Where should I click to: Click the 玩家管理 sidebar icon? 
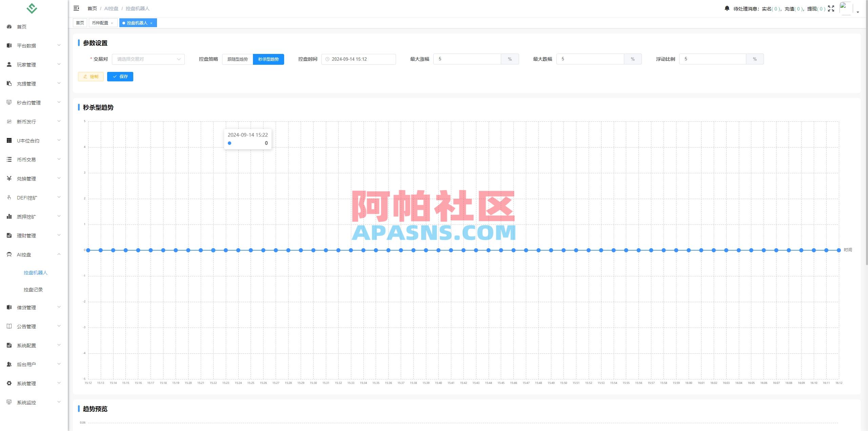pyautogui.click(x=9, y=64)
